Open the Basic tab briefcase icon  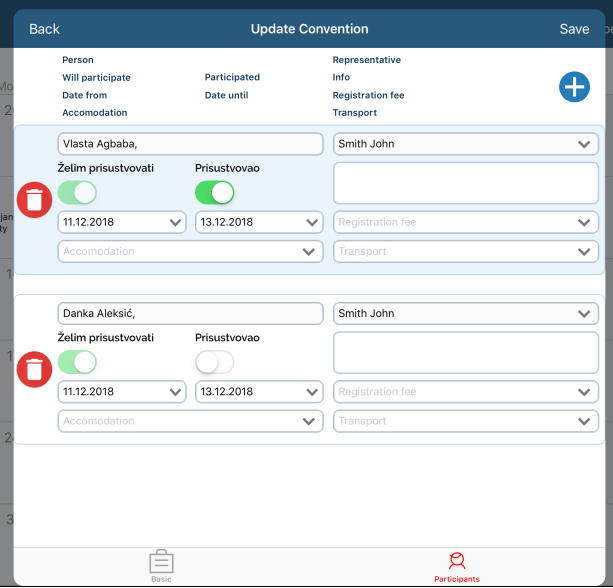[x=161, y=566]
